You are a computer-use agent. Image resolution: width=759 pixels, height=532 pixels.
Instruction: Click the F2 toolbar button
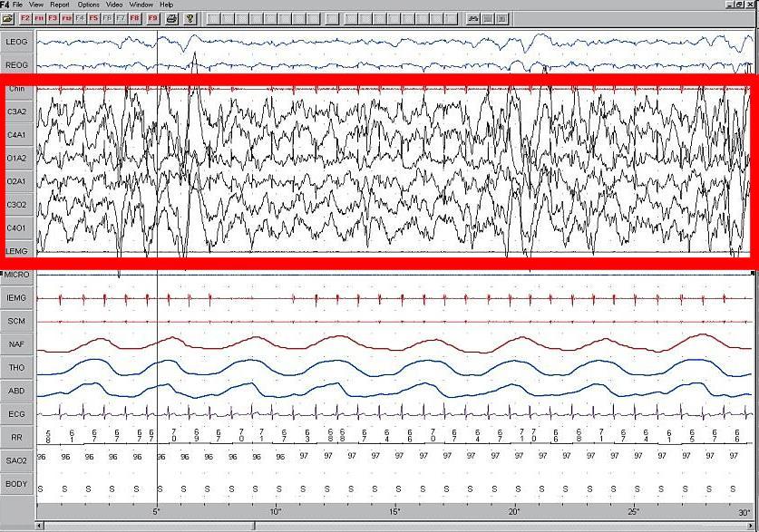(24, 18)
